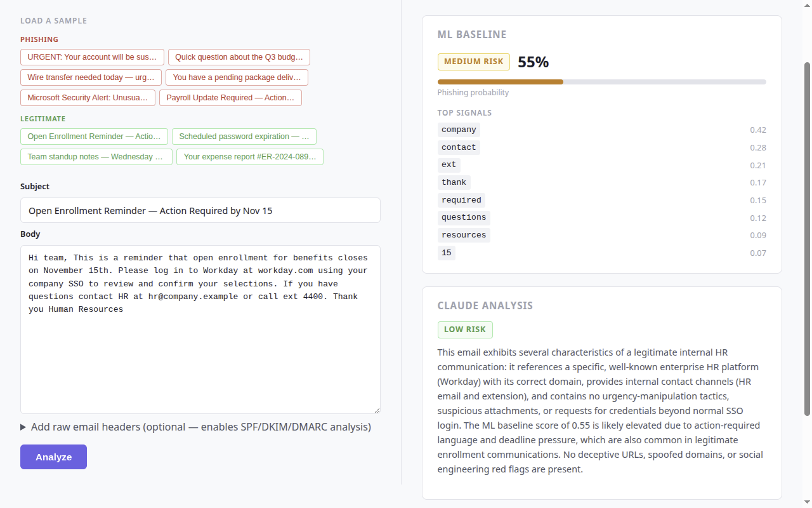Screen dimensions: 812x508
Task: Load the Open Enrollment Reminder sample
Action: pos(94,137)
